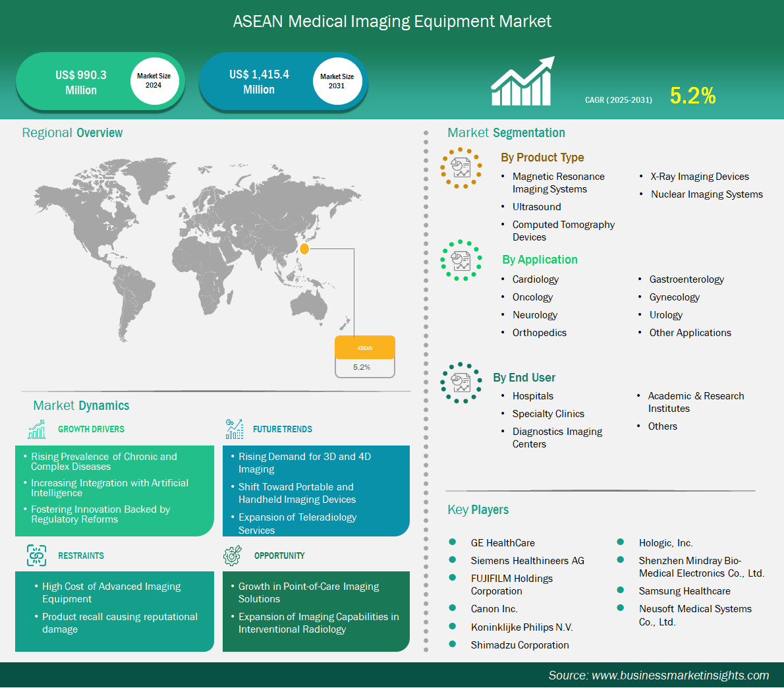The height and width of the screenshot is (690, 784).
Task: Click Nuclear Imaging Systems item
Action: pos(706,194)
